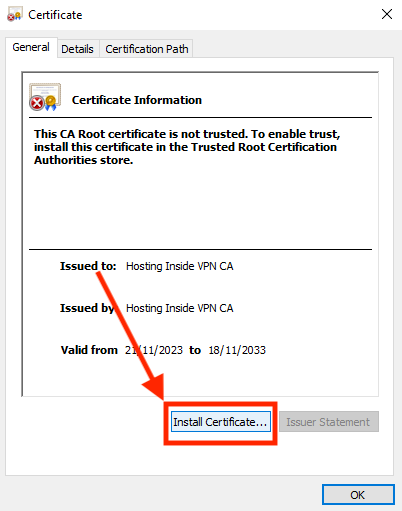Click the Valid from label
Screen dimensions: 402x511
pyautogui.click(x=89, y=350)
